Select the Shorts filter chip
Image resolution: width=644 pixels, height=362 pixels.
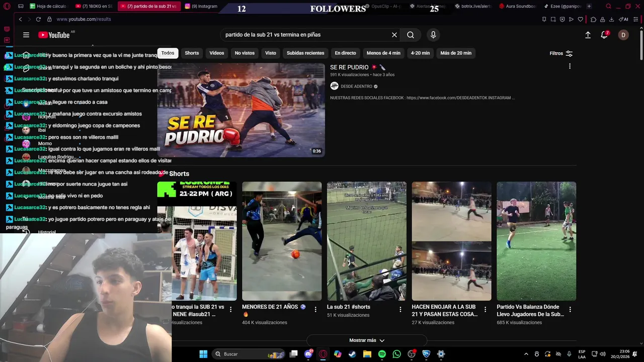coord(192,53)
